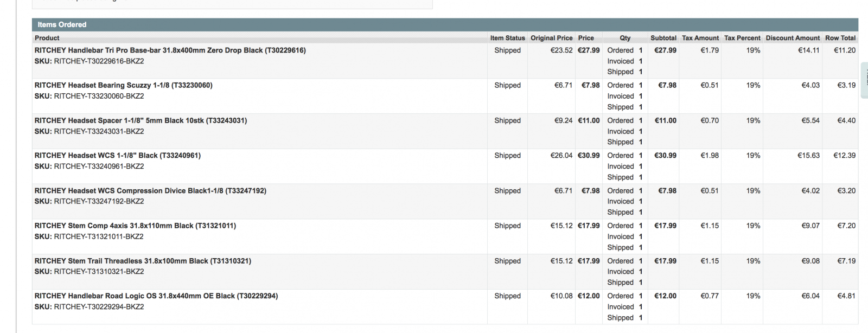Click the Tax Amount column header
The height and width of the screenshot is (333, 868).
tap(700, 38)
